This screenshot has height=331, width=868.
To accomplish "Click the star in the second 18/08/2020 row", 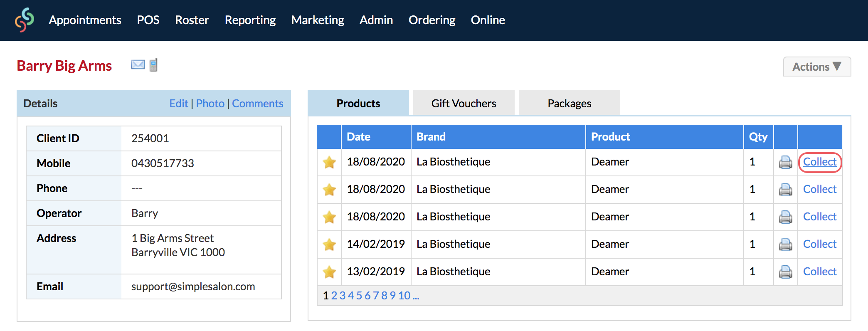I will point(329,190).
